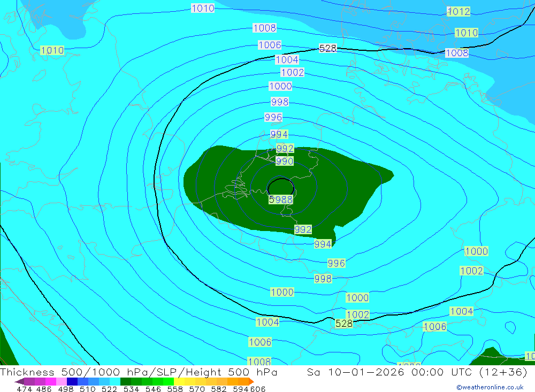Click the 1000 label above the right-side 1002
The image size is (535, 392).
477,251
